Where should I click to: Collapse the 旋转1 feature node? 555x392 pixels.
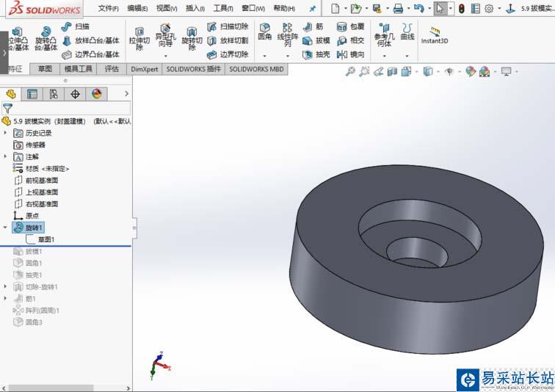7,228
